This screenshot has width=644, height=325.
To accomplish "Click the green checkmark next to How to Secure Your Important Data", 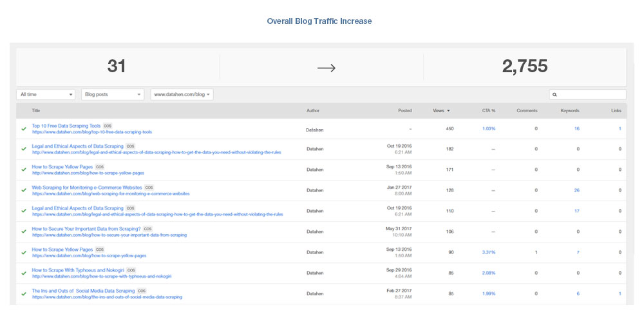I will coord(24,231).
